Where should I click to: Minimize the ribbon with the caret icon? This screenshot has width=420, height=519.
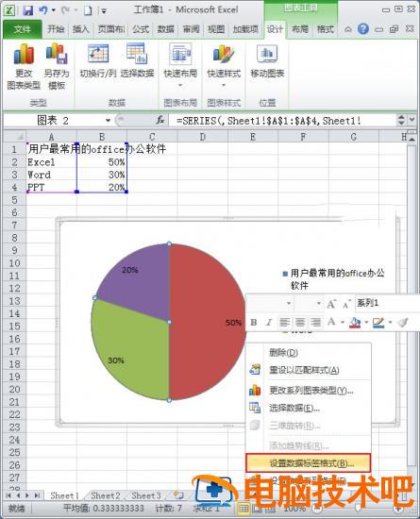[348, 29]
